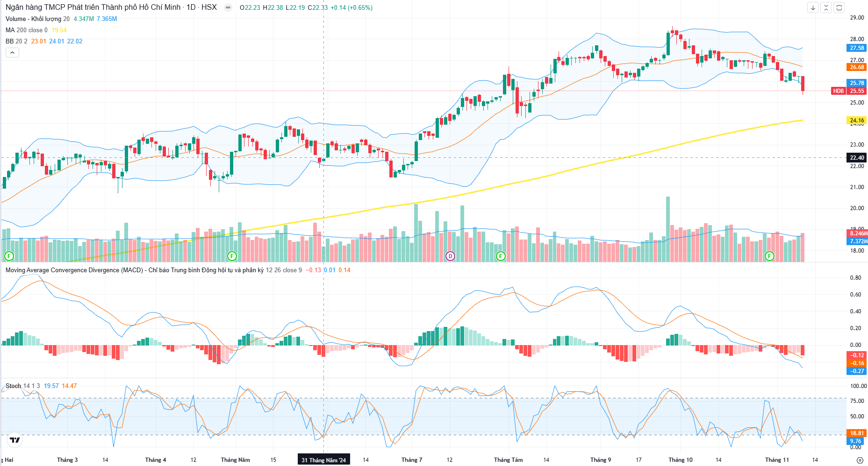Select the BB 20 2 indicator legend
The width and height of the screenshot is (868, 466).
point(16,41)
